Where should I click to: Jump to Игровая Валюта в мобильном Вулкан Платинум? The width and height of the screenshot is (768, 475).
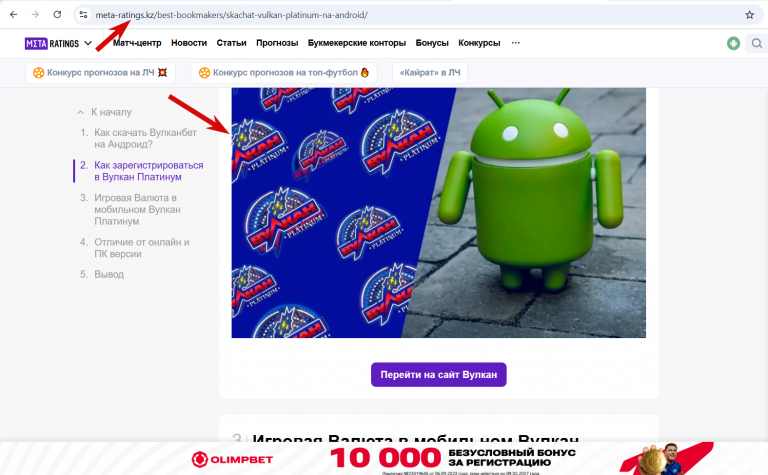tap(137, 210)
